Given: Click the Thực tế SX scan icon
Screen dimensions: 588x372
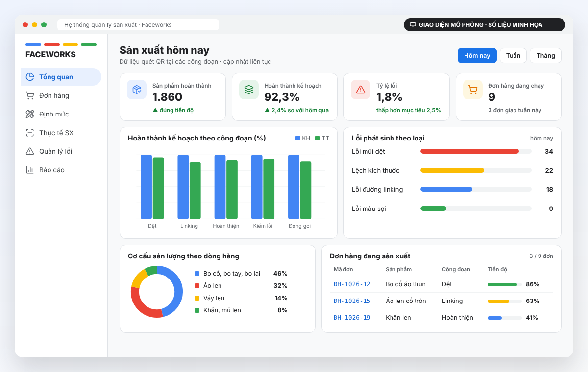Looking at the screenshot, I should [x=30, y=133].
